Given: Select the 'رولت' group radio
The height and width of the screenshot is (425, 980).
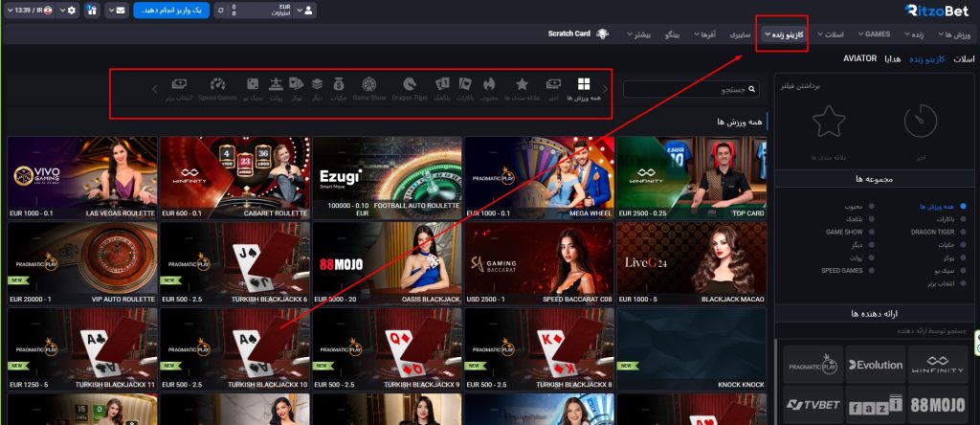Looking at the screenshot, I should point(872,257).
